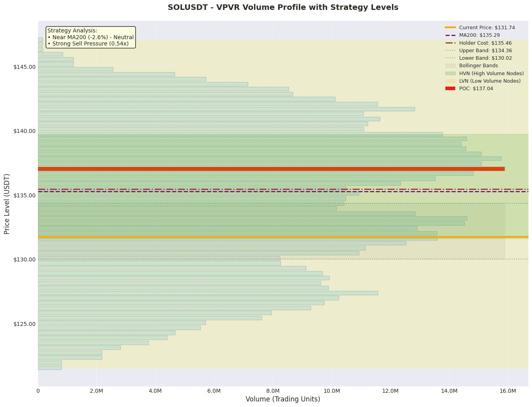
Task: Click the 12.0M volume tick label
Action: (x=390, y=391)
